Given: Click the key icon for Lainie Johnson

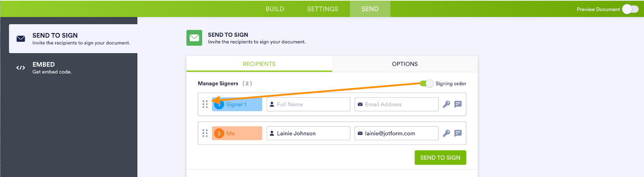Looking at the screenshot, I should click(x=446, y=133).
